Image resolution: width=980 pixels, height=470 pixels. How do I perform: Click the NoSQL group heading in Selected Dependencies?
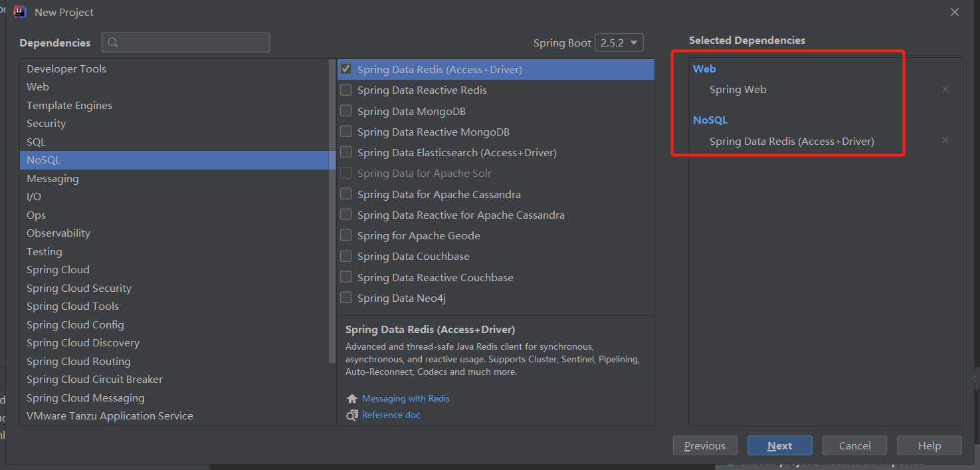tap(710, 120)
